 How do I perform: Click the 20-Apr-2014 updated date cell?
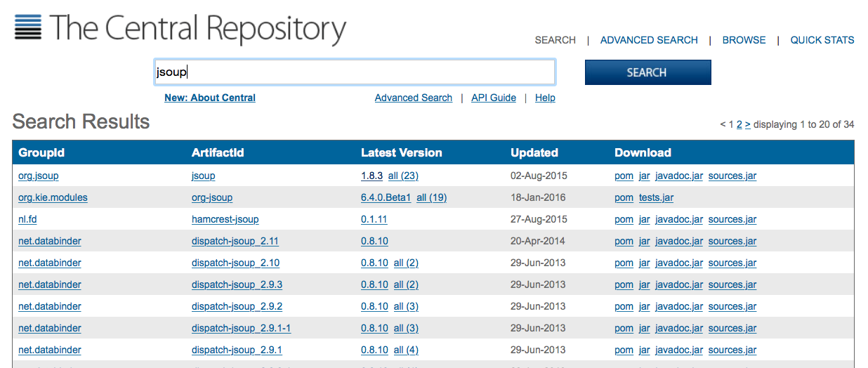tap(538, 241)
